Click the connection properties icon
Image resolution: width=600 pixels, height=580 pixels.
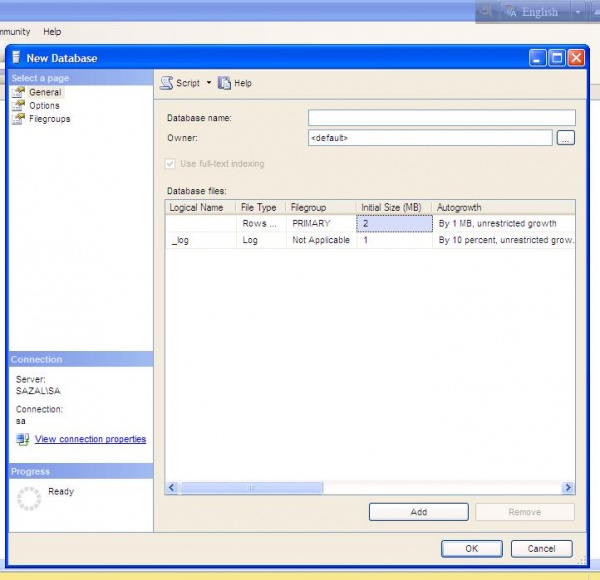[x=23, y=439]
